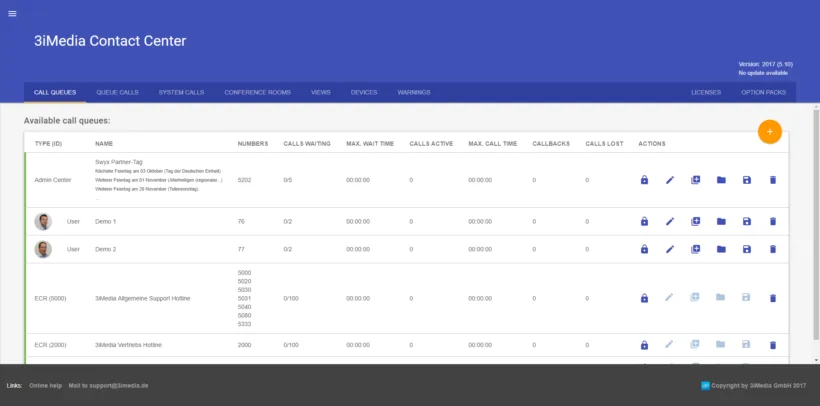Open the Views tab
Image resolution: width=820 pixels, height=406 pixels.
[x=321, y=93]
